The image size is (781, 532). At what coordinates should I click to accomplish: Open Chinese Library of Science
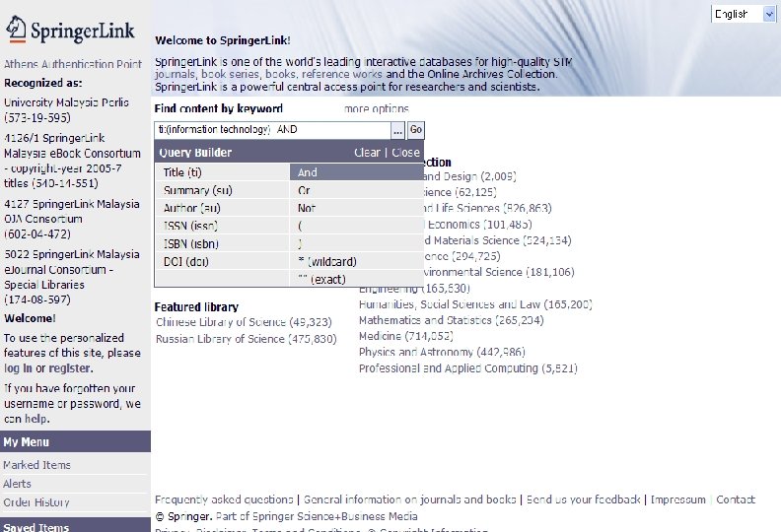click(x=244, y=322)
